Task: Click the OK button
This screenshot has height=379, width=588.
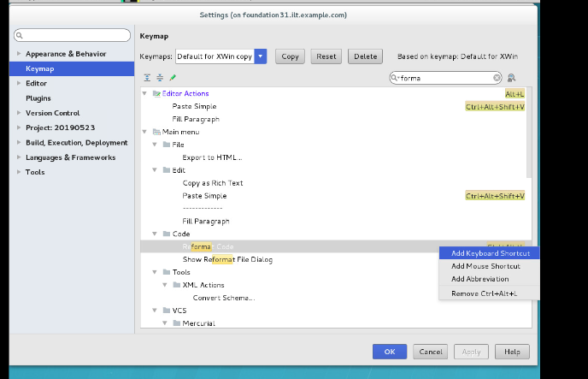Action: pyautogui.click(x=389, y=352)
